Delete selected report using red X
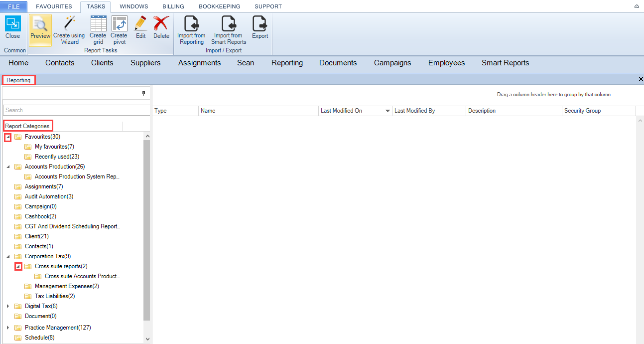644x344 pixels. point(161,28)
